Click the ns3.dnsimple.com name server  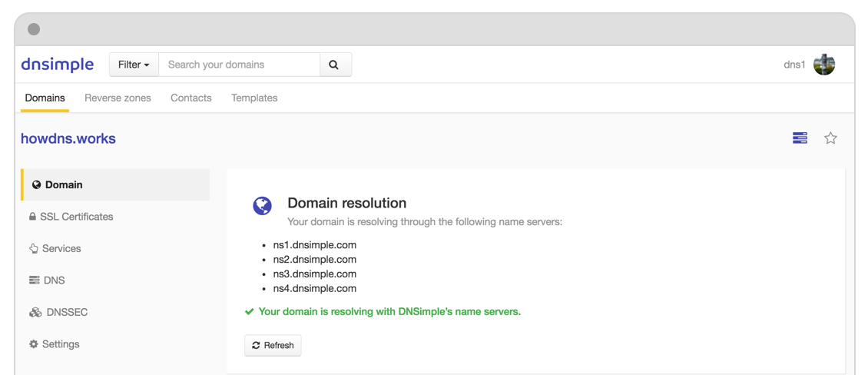(314, 274)
